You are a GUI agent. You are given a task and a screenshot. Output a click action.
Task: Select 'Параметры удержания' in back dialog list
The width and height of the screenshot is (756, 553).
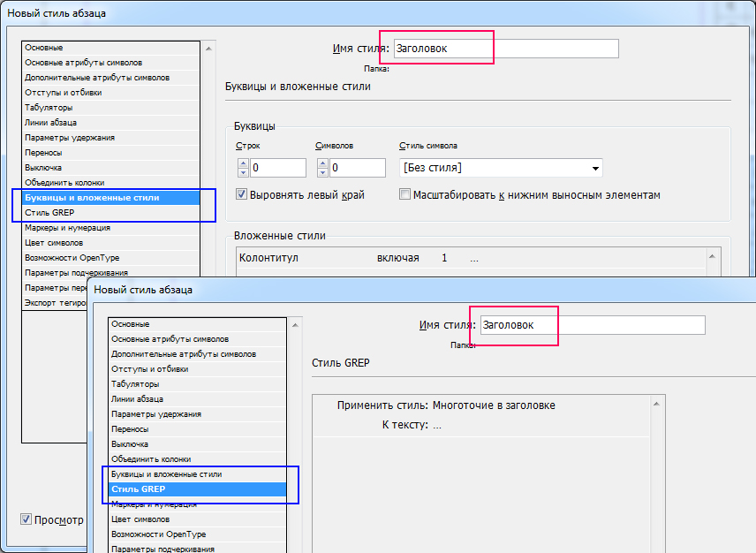point(111,138)
